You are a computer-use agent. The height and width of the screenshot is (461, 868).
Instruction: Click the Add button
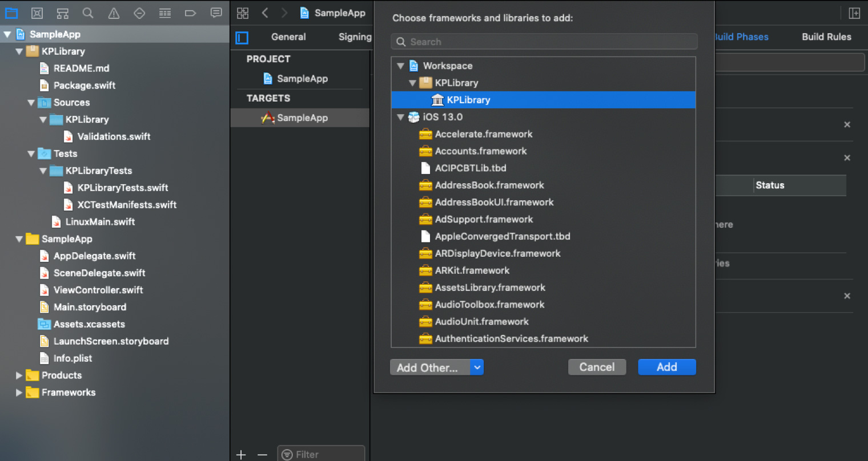tap(667, 367)
